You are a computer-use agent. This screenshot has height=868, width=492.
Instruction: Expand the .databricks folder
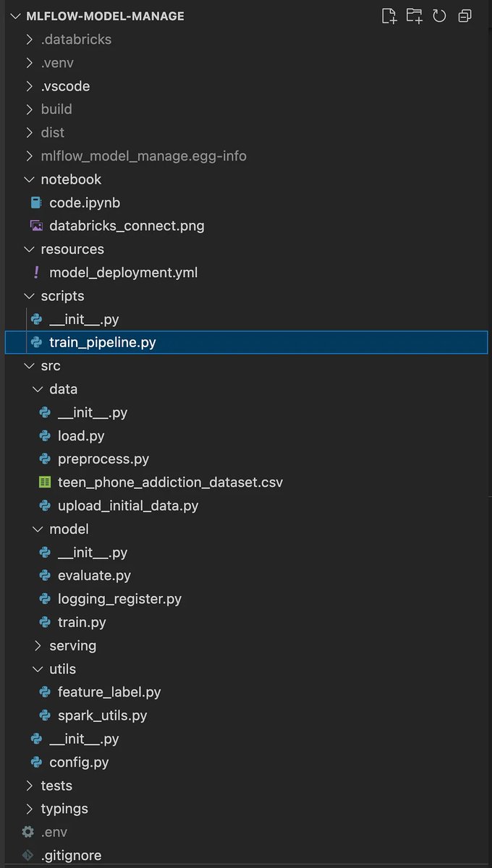coord(29,40)
